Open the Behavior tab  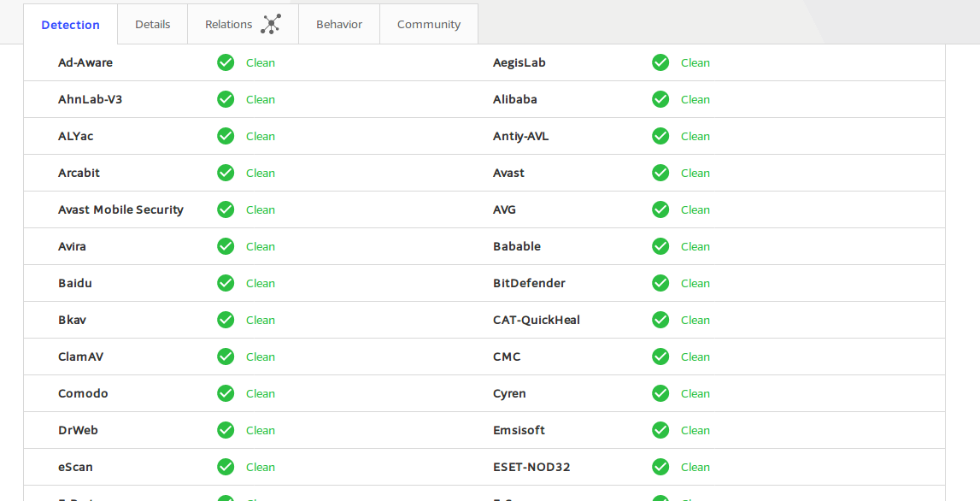point(339,25)
